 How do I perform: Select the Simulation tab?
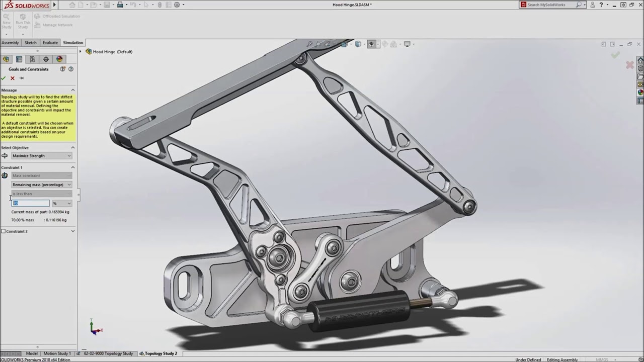(x=73, y=43)
